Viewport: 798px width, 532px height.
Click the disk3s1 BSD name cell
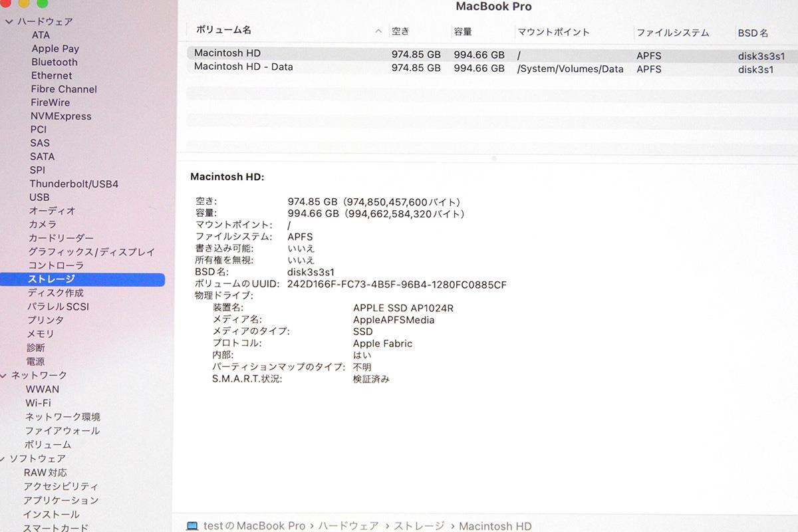pyautogui.click(x=756, y=69)
